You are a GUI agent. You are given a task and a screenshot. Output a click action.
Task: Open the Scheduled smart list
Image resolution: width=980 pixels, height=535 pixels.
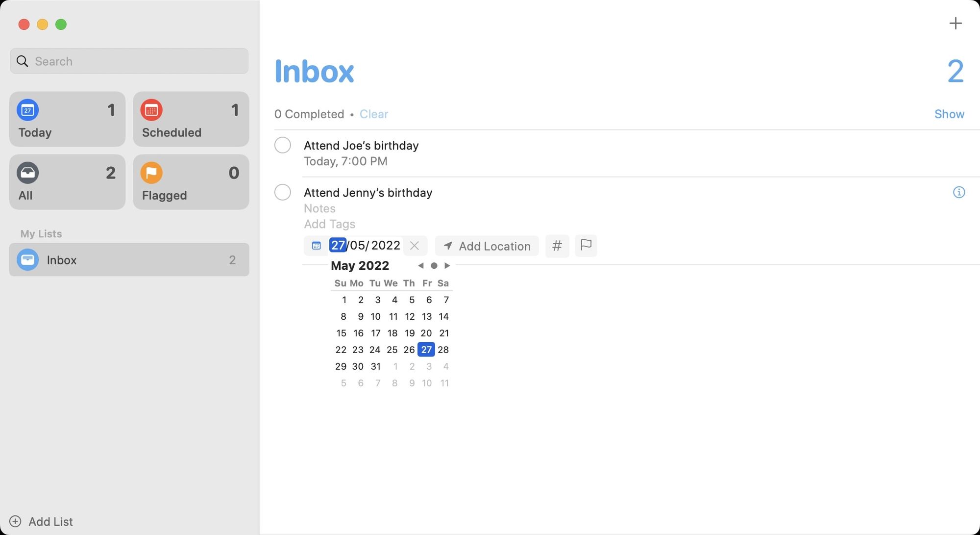click(191, 119)
